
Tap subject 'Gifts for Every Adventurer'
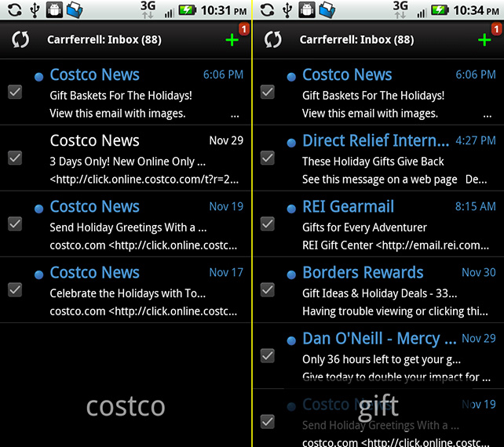pos(364,227)
